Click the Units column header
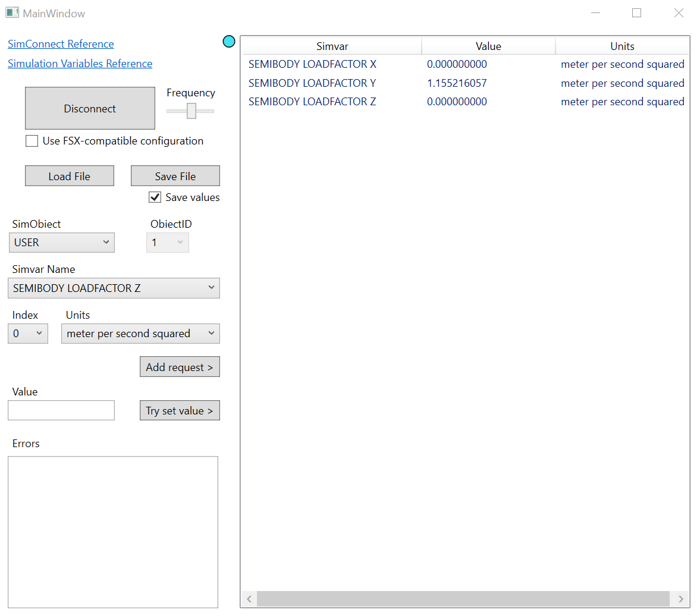The height and width of the screenshot is (616, 700). (x=622, y=46)
